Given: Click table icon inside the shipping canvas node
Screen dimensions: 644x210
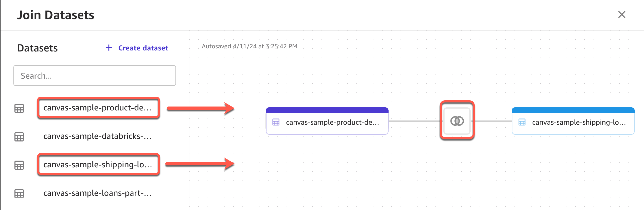Looking at the screenshot, I should pos(522,122).
